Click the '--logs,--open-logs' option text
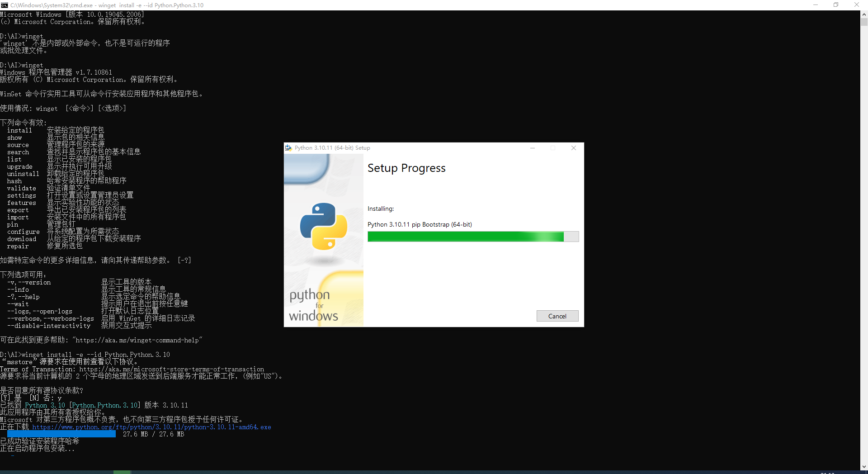The image size is (868, 474). pyautogui.click(x=40, y=311)
